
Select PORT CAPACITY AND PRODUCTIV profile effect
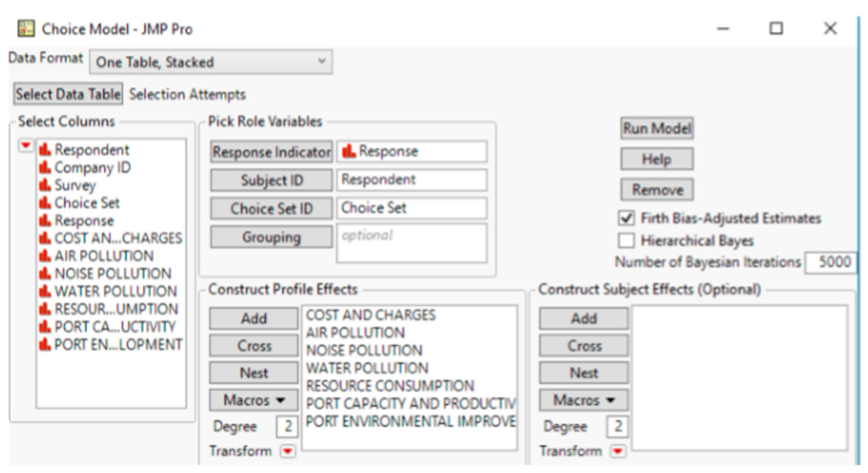click(x=411, y=403)
